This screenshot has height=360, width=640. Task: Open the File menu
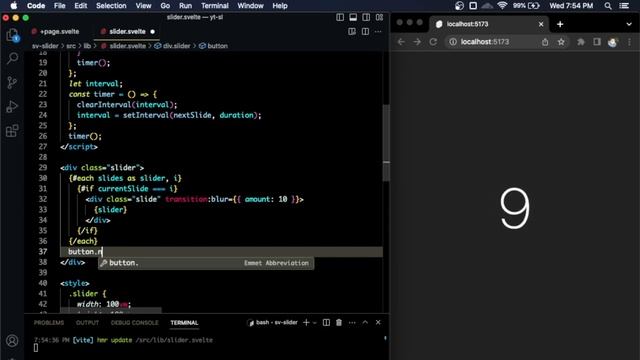tap(60, 6)
